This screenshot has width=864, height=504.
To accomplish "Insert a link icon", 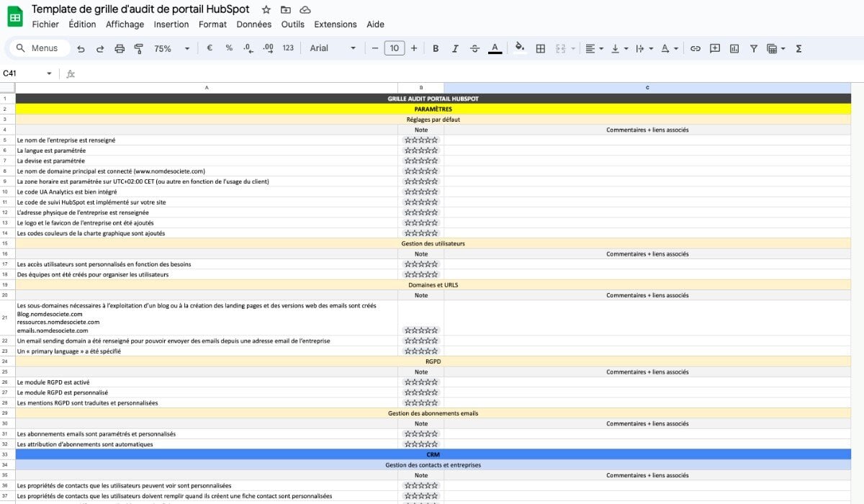I will tap(696, 48).
